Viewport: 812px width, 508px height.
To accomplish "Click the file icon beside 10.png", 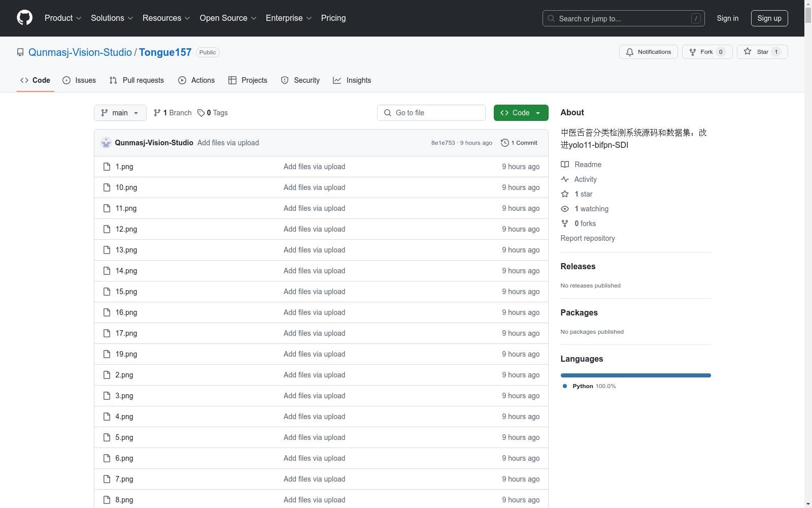I will 107,187.
